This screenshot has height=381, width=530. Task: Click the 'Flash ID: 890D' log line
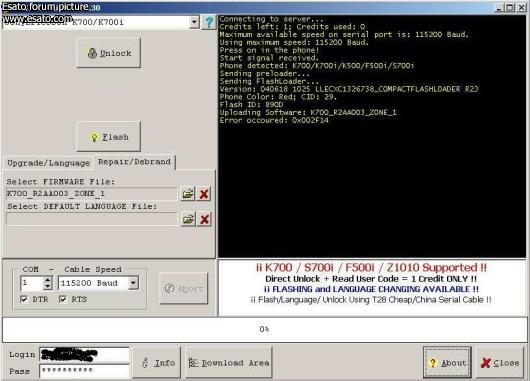point(251,105)
